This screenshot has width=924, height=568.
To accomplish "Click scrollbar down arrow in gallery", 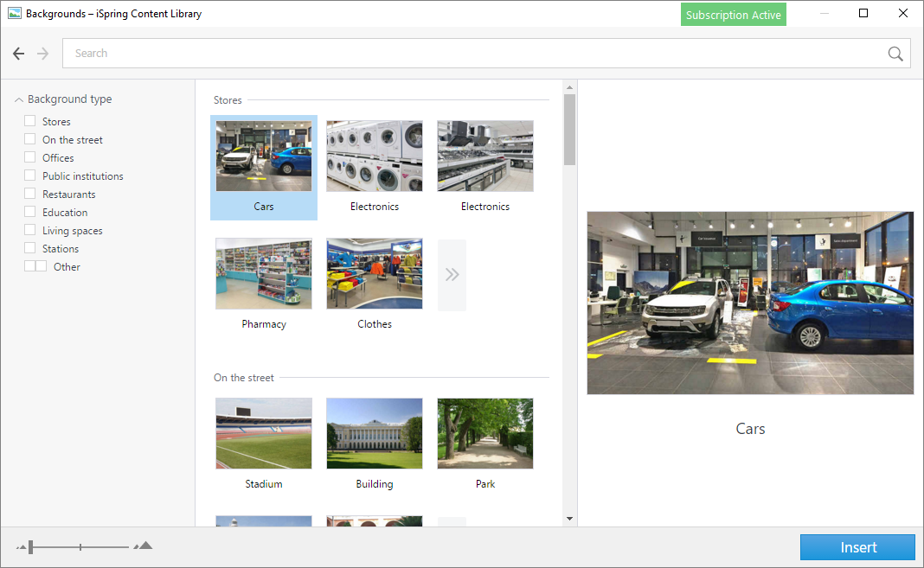I will pyautogui.click(x=569, y=519).
